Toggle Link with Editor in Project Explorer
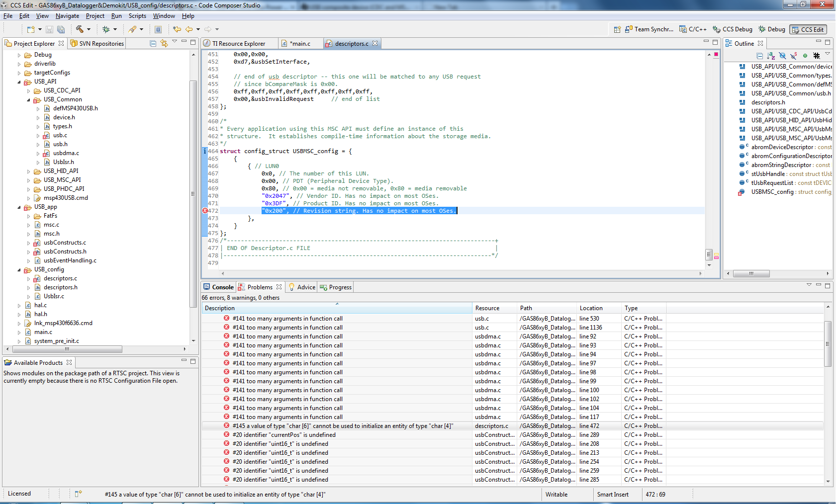 click(164, 43)
